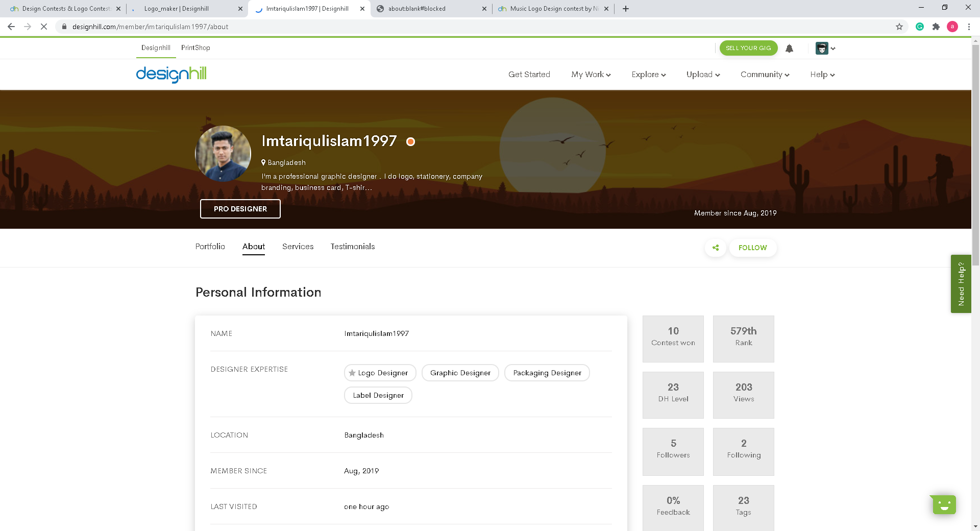This screenshot has width=980, height=531.
Task: Open the Testimonials tab
Action: pos(352,247)
